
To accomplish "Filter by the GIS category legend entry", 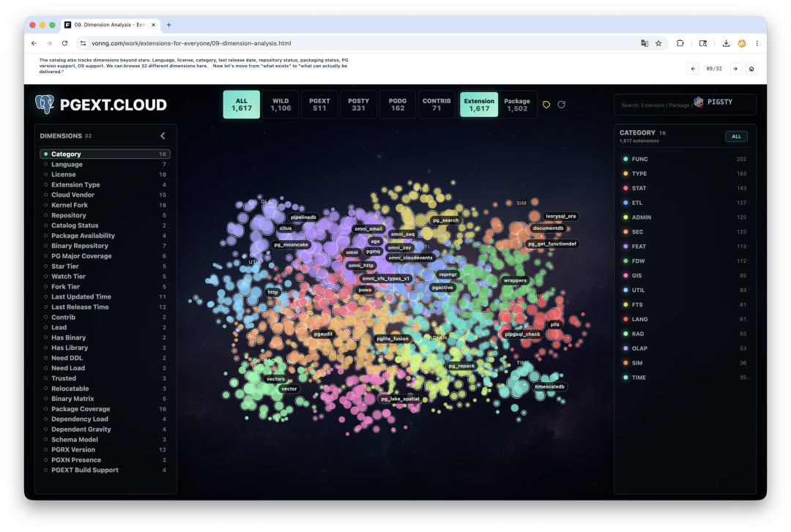I will click(685, 276).
